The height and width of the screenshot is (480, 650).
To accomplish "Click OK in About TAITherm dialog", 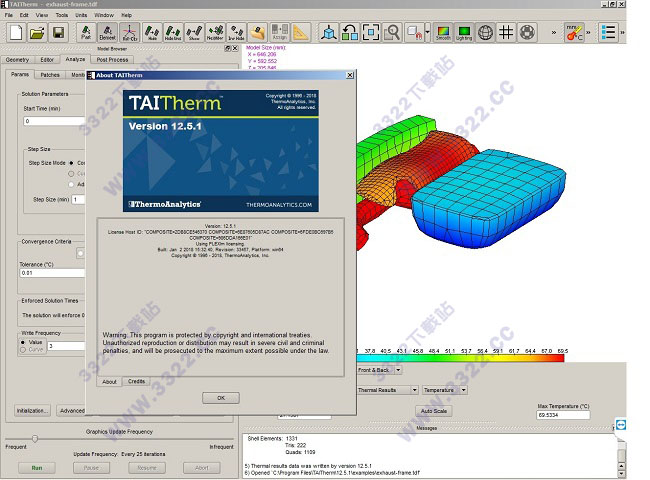I will point(221,398).
